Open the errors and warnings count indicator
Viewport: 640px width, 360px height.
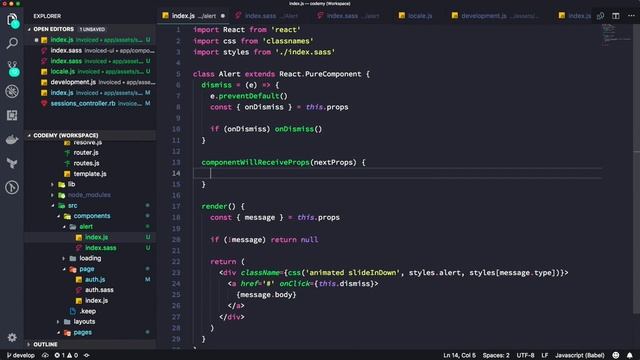coord(66,355)
